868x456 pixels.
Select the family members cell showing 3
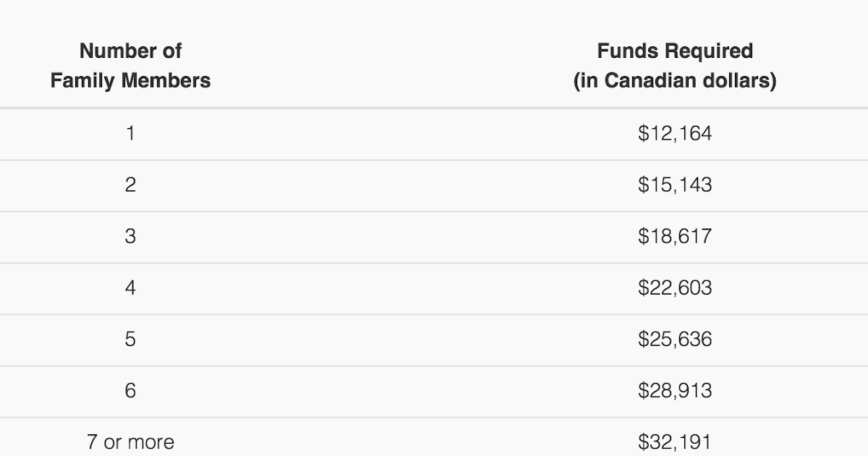[x=130, y=237]
